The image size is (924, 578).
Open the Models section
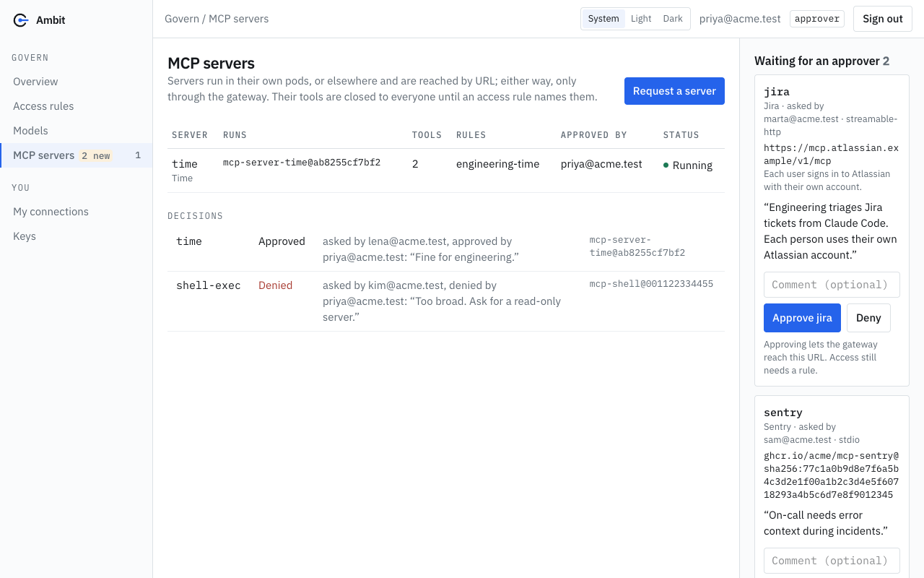77,131
